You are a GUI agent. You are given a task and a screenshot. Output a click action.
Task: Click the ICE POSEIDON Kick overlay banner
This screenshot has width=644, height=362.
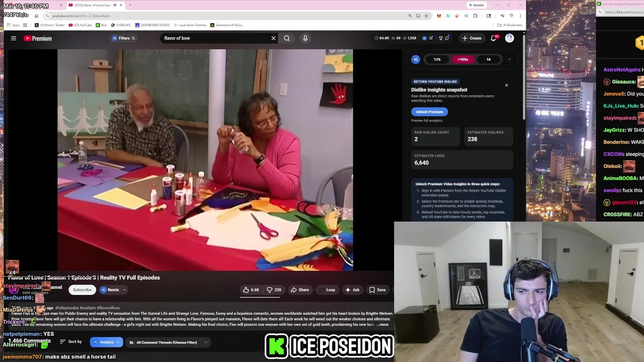(x=330, y=346)
